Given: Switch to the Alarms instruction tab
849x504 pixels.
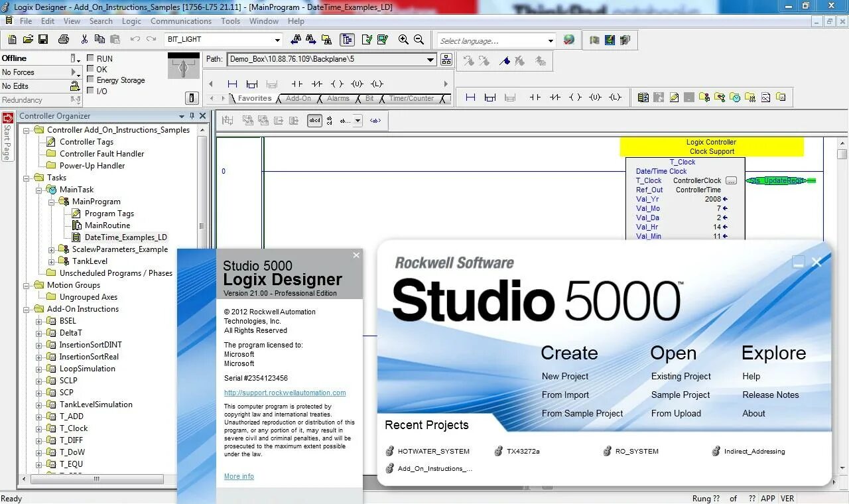Looking at the screenshot, I should click(338, 98).
